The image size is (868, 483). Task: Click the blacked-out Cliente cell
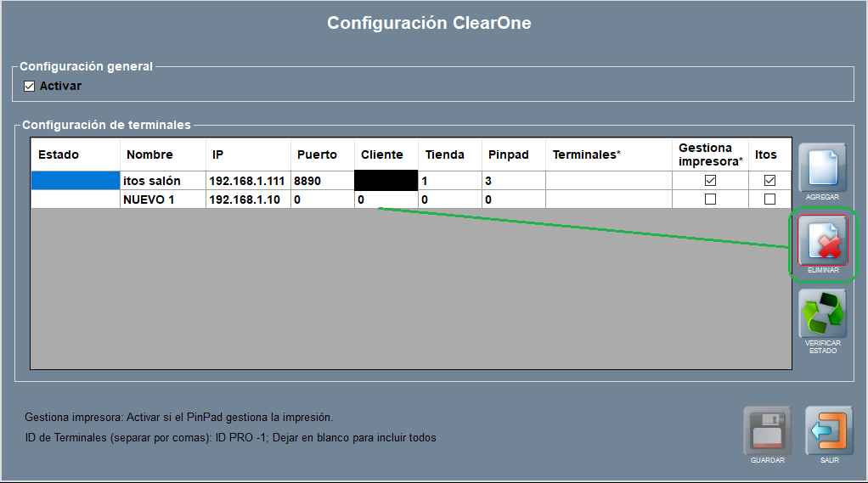[386, 180]
